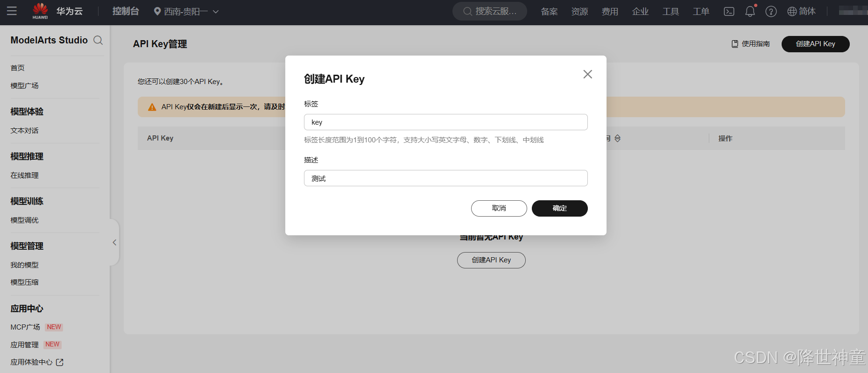
Task: Click the 模型推理 section heading
Action: (x=27, y=156)
